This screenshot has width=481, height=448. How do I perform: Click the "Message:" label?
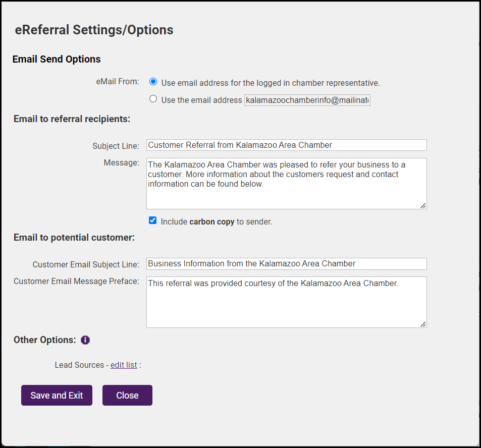pyautogui.click(x=121, y=162)
